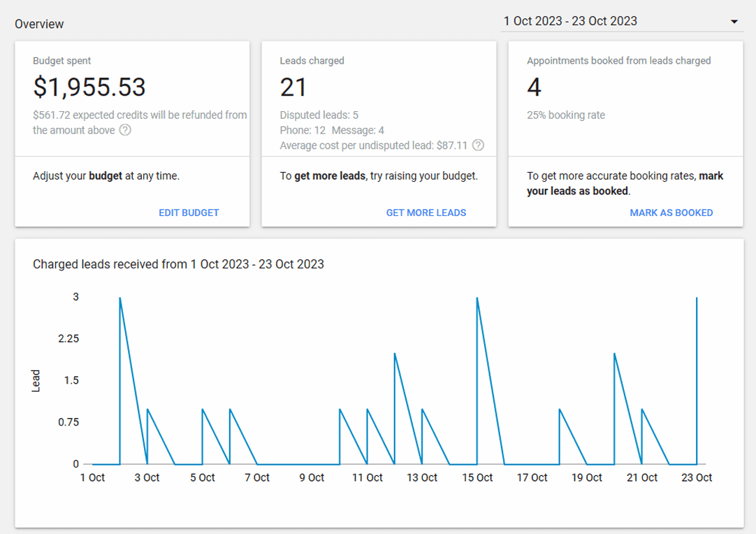Select the $1,955.53 budget spent value

(89, 87)
